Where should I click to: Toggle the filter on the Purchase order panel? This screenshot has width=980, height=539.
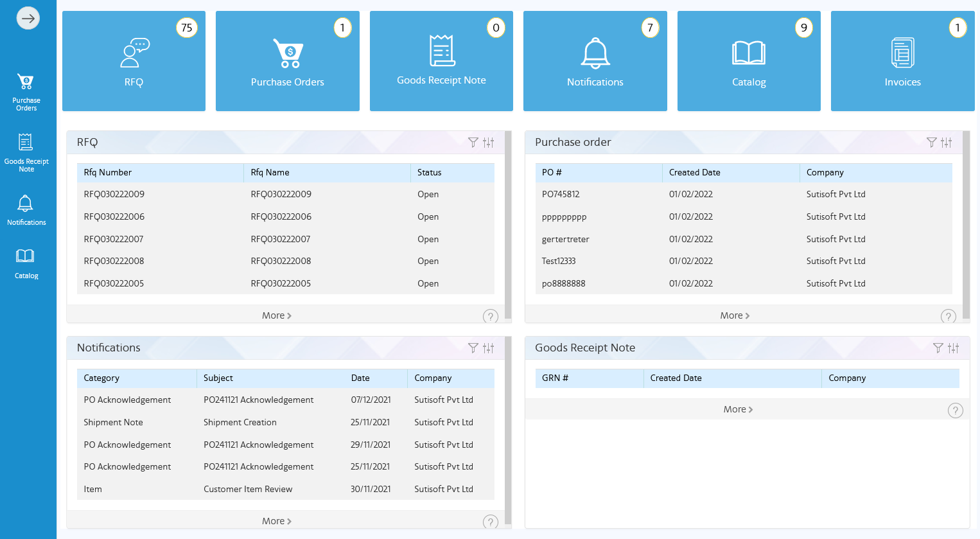click(x=932, y=143)
